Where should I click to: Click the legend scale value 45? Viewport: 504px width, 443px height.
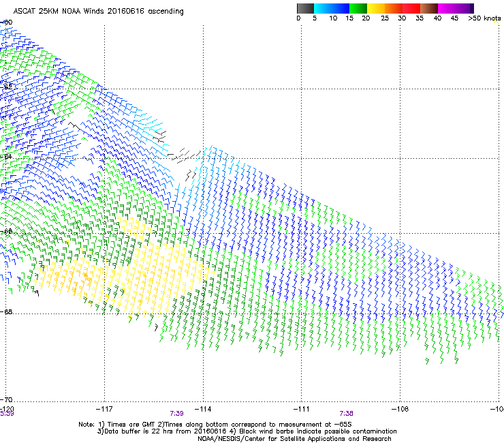click(454, 18)
